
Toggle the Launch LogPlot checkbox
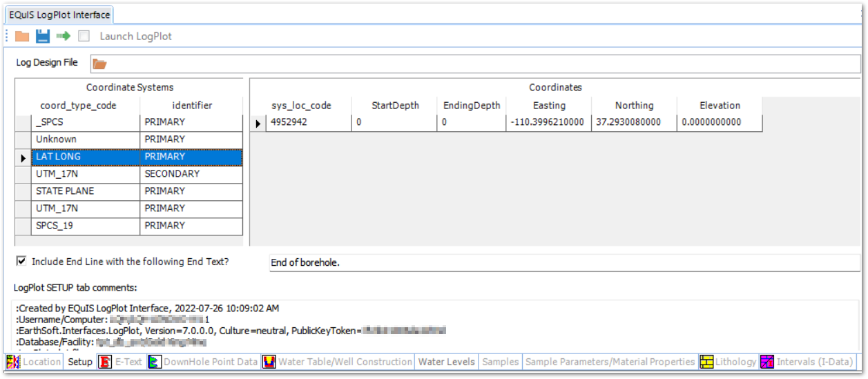coord(84,36)
